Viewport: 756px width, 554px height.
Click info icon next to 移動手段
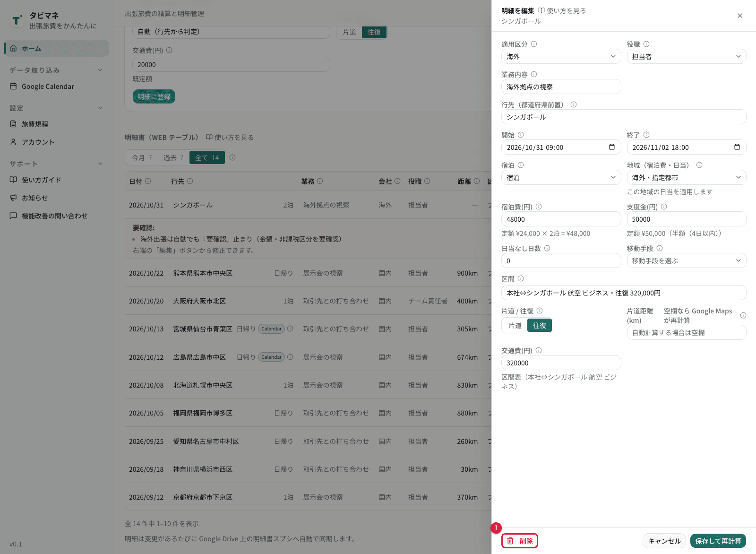pos(660,248)
